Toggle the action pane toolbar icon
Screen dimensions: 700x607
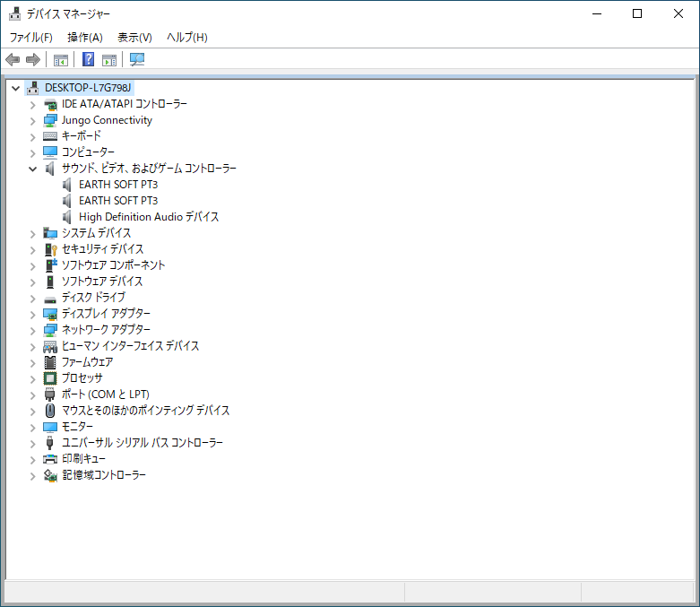109,60
